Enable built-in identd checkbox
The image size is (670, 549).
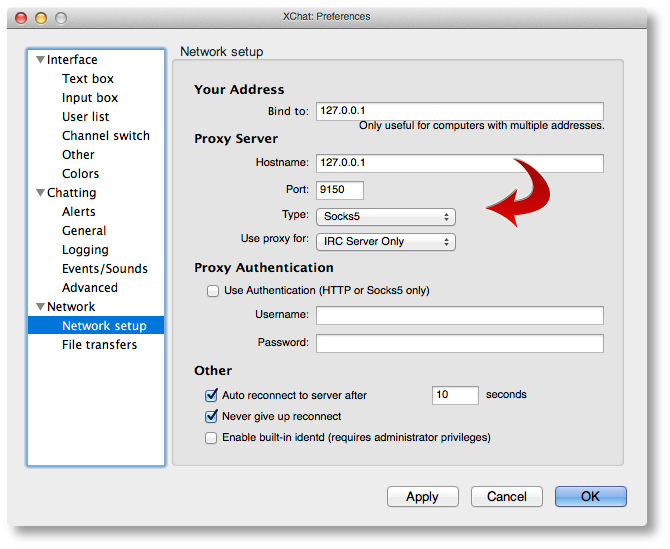click(x=211, y=438)
